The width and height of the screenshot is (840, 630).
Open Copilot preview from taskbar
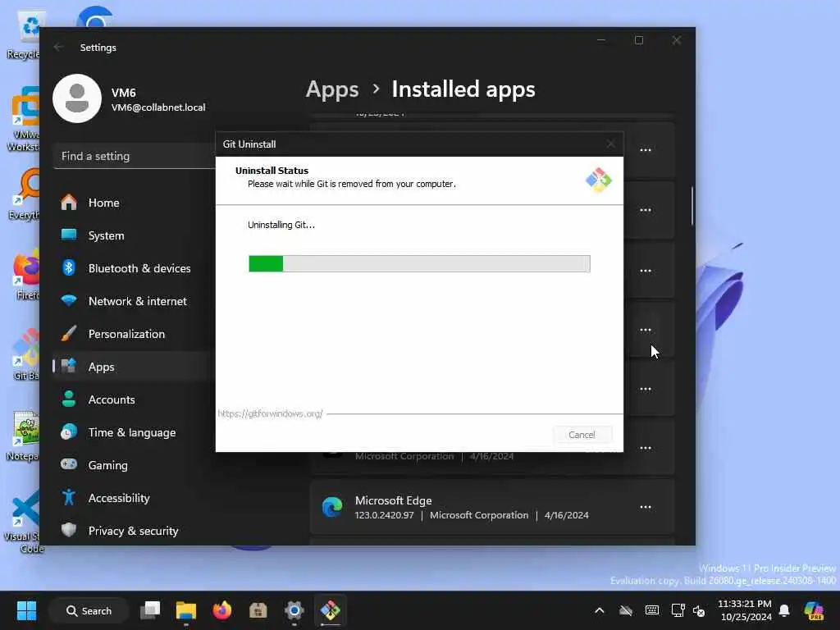(815, 610)
